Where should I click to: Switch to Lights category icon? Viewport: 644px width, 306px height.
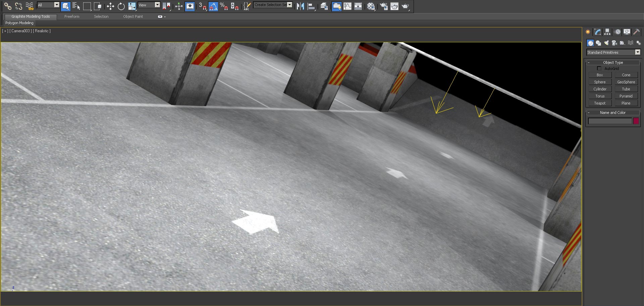tap(606, 43)
